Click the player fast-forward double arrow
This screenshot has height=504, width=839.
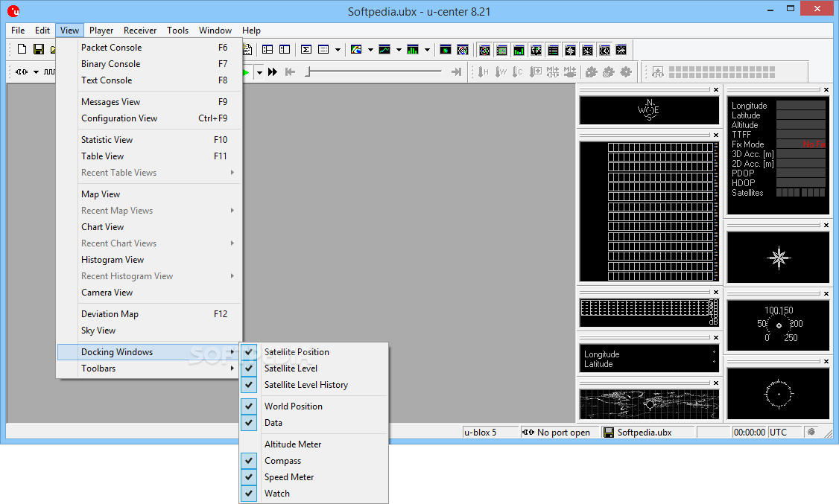[x=273, y=71]
